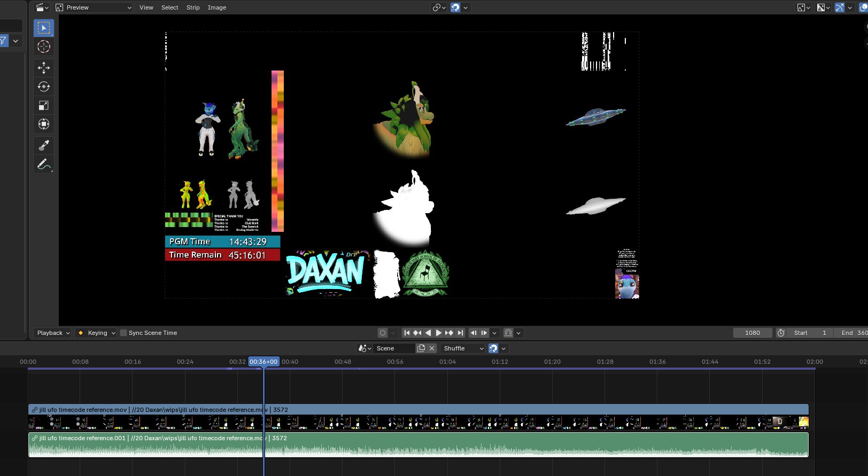The image size is (868, 476).
Task: Toggle auto keying record button
Action: click(383, 333)
